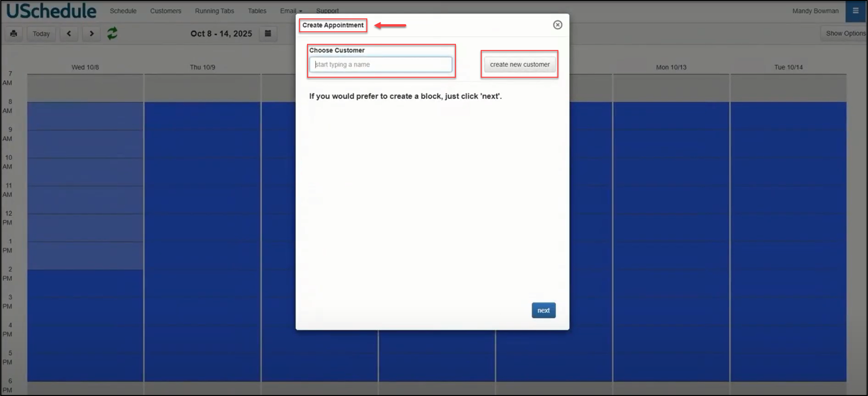
Task: Expand the Email dropdown menu
Action: pyautogui.click(x=291, y=11)
